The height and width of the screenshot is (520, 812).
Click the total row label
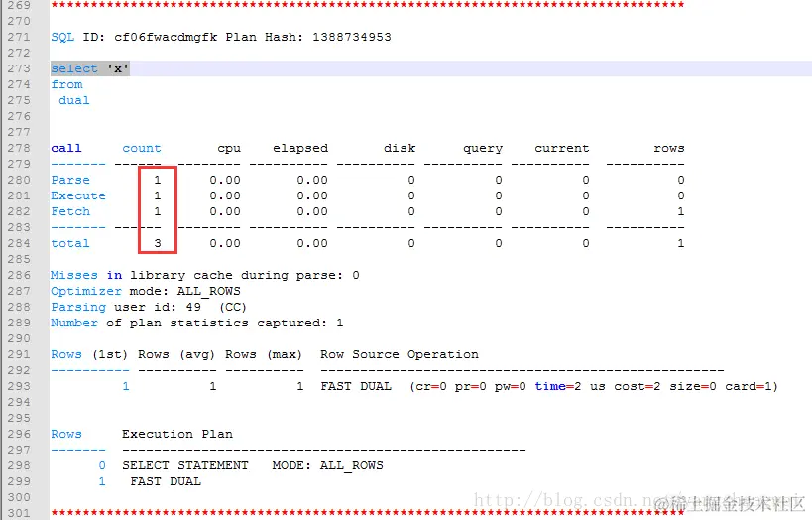point(70,243)
